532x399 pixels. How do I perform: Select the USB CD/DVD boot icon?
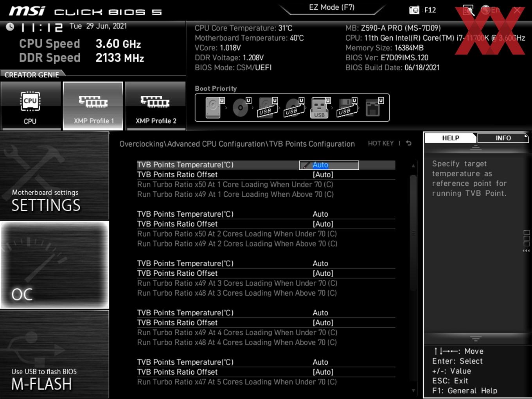tap(294, 108)
